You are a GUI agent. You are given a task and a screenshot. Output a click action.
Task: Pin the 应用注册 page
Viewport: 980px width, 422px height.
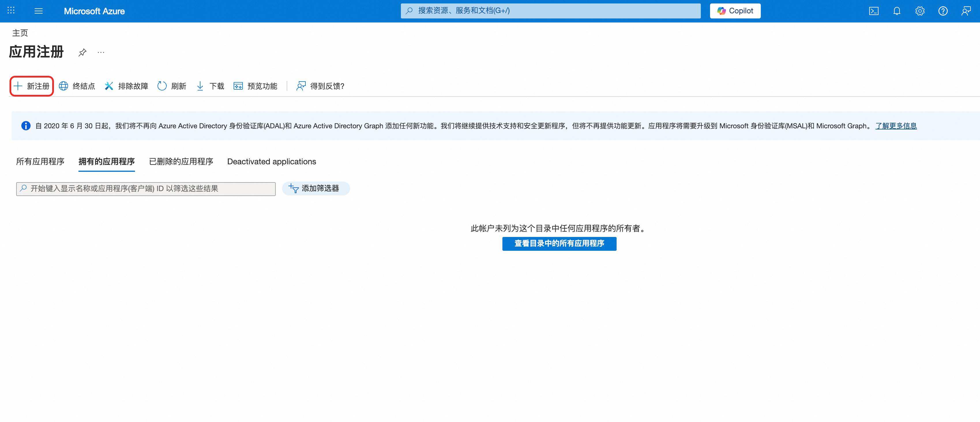pyautogui.click(x=82, y=52)
